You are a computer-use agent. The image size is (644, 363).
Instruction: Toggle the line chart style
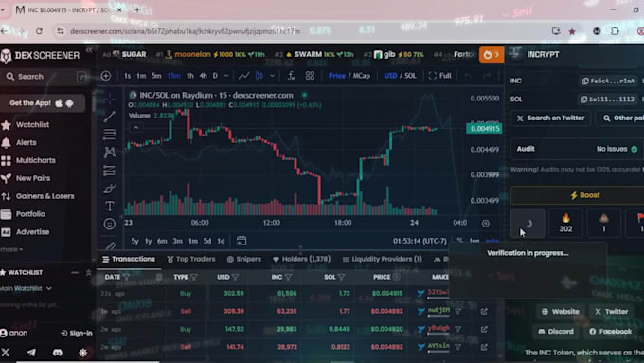[x=243, y=76]
